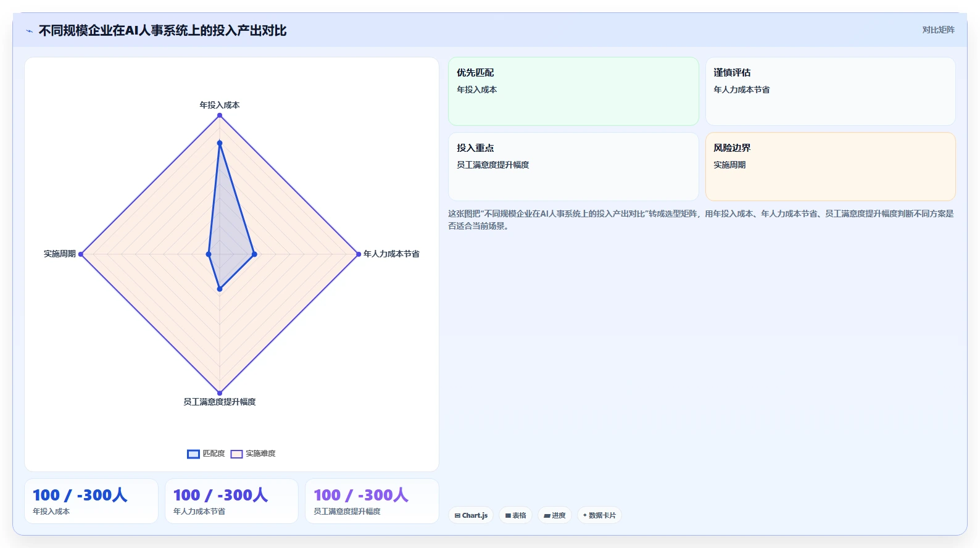The height and width of the screenshot is (548, 980).
Task: Select the Chart.js tag chip
Action: coord(471,515)
